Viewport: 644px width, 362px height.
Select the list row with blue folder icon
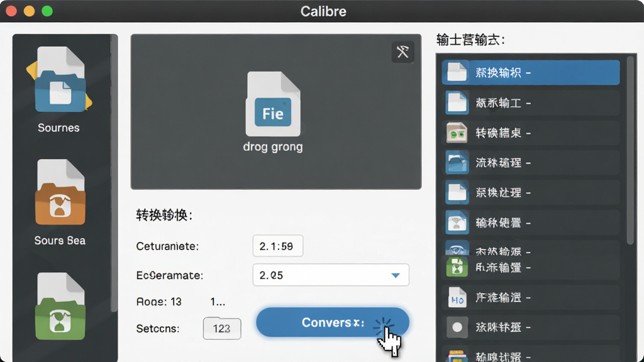coord(531,163)
